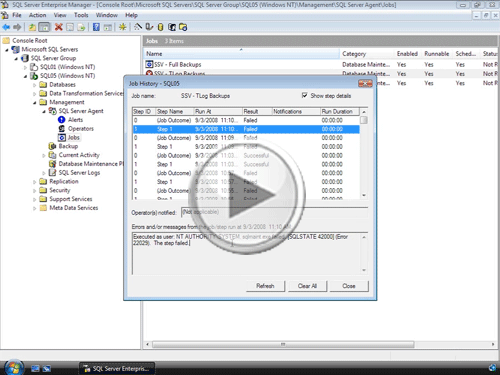Open the blue question mark Help icon
The image size is (500, 375).
(x=96, y=27)
